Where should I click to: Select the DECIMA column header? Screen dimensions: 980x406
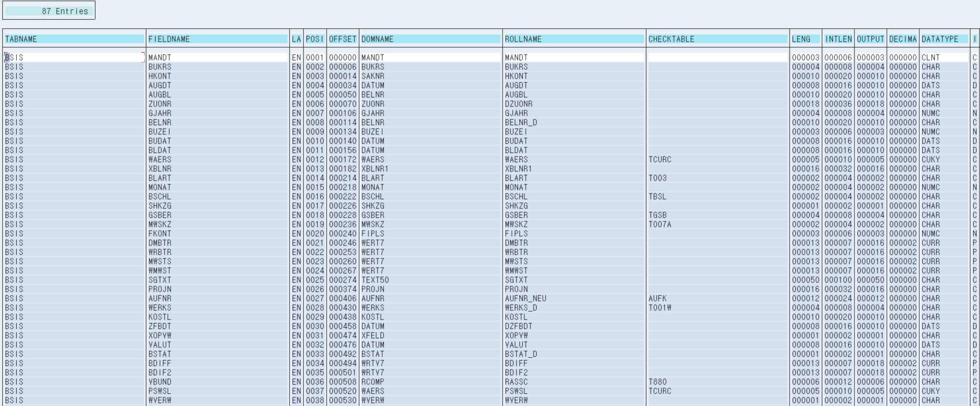(904, 39)
